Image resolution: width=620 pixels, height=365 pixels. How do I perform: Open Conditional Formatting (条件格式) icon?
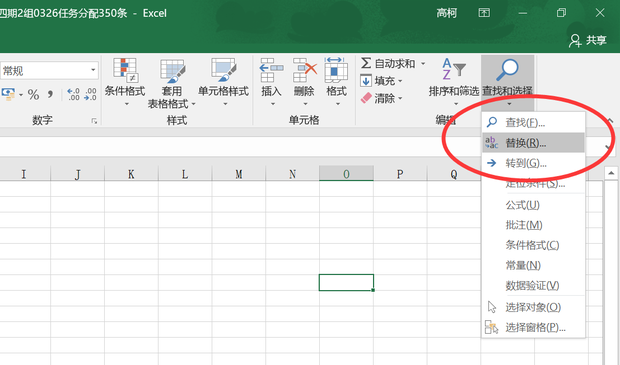pyautogui.click(x=125, y=70)
